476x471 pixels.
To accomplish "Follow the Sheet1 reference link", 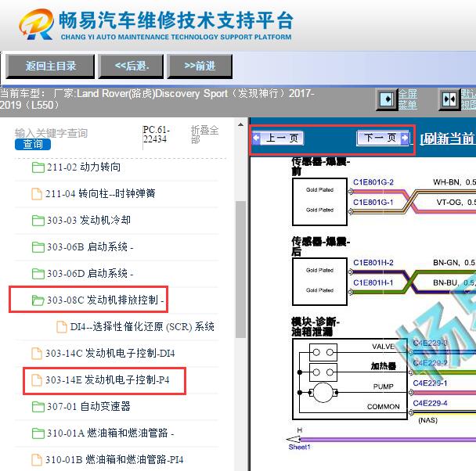I will (x=299, y=447).
